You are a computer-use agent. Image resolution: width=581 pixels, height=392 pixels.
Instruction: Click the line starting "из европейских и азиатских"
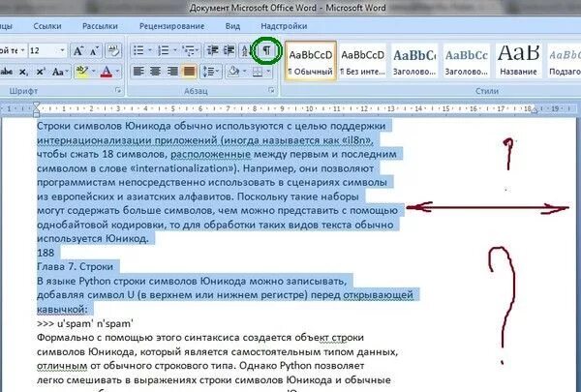pos(198,196)
